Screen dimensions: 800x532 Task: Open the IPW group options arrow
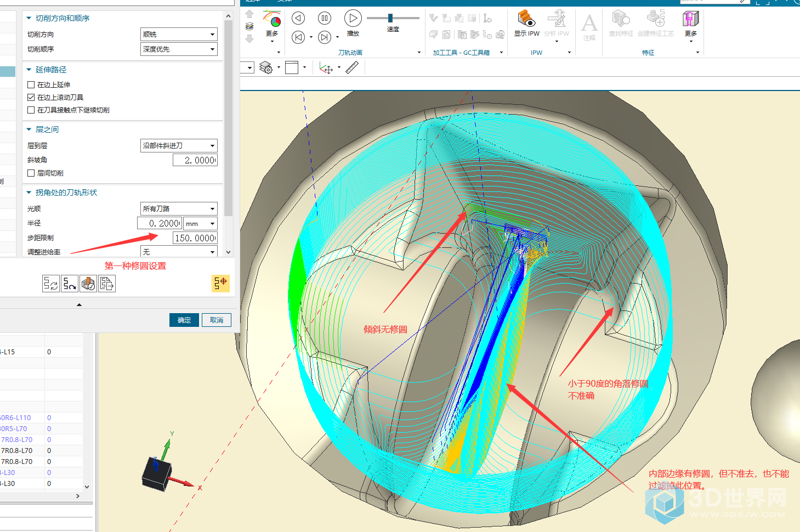click(x=569, y=53)
